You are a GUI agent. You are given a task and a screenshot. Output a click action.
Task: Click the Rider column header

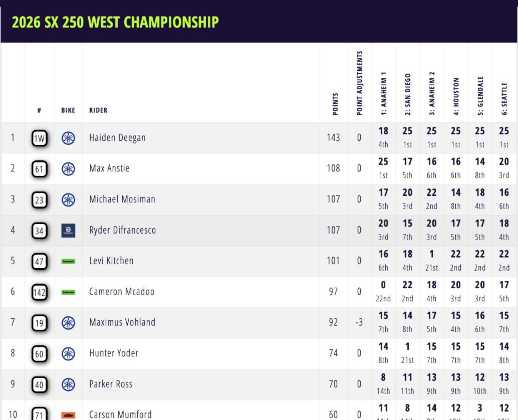[x=98, y=110]
